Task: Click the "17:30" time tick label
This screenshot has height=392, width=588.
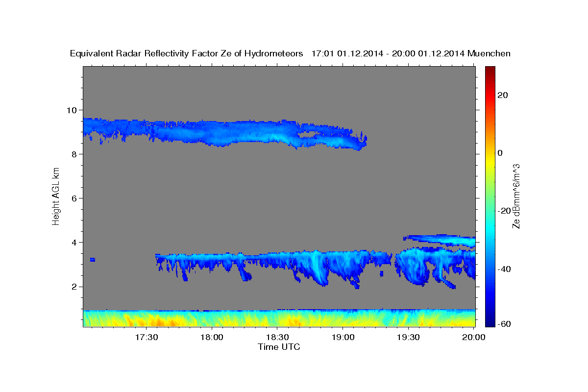Action: [147, 337]
